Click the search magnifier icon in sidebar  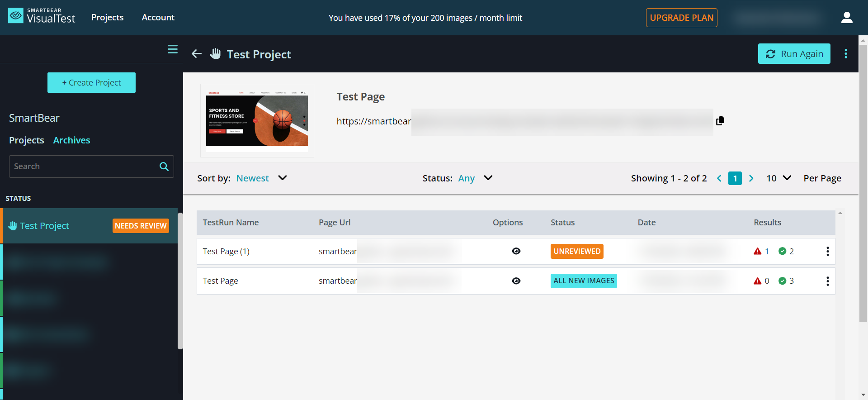(164, 167)
